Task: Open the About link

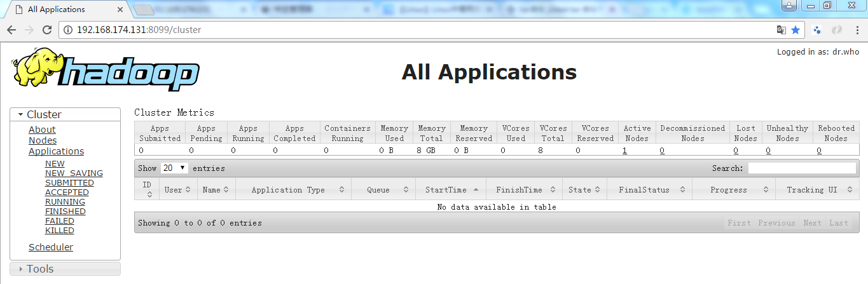Action: click(x=42, y=130)
